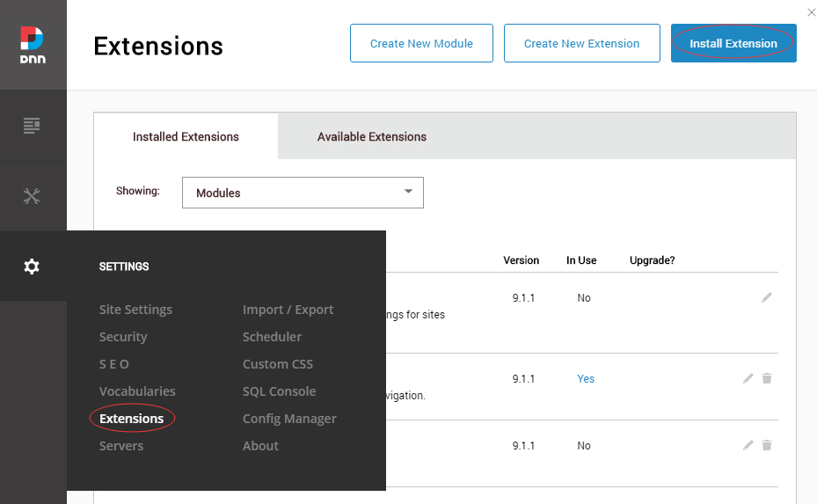The height and width of the screenshot is (504, 817).
Task: Open SQL Console menu entry
Action: tap(279, 391)
